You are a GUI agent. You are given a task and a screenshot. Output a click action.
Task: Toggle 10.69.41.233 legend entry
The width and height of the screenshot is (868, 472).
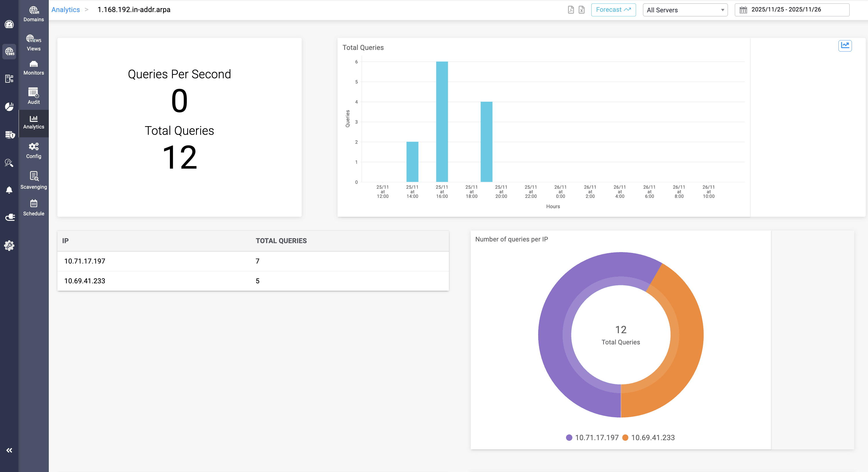coord(648,437)
